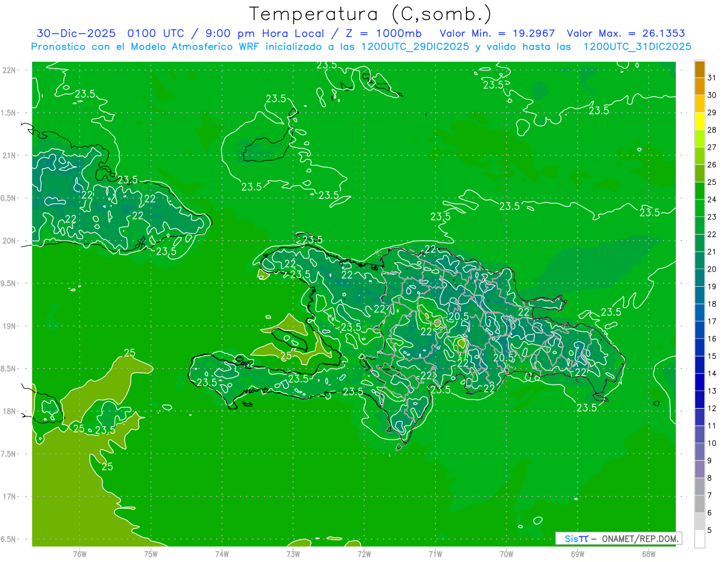Pick the orange swatch between 30 and 31

tap(699, 86)
